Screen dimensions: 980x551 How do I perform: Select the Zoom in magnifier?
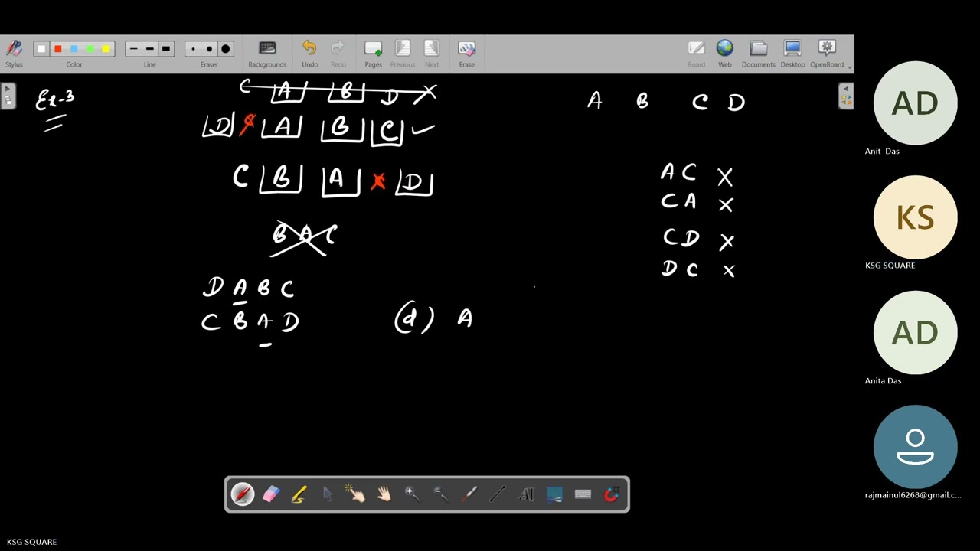(413, 494)
